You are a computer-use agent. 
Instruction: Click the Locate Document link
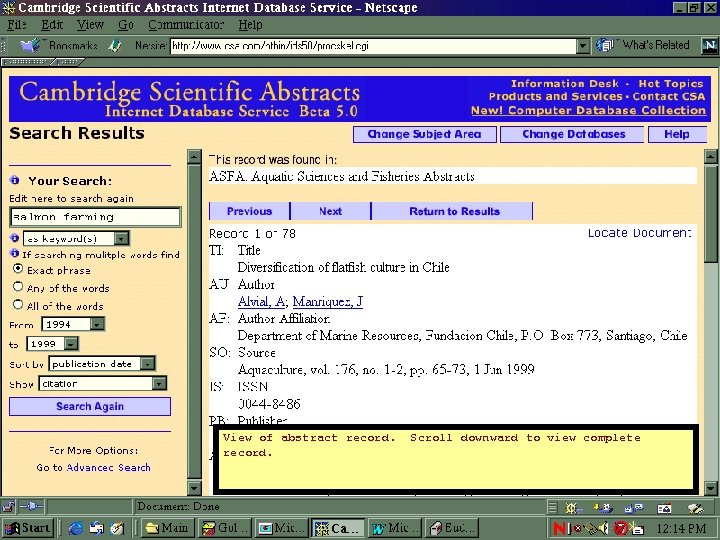[640, 233]
